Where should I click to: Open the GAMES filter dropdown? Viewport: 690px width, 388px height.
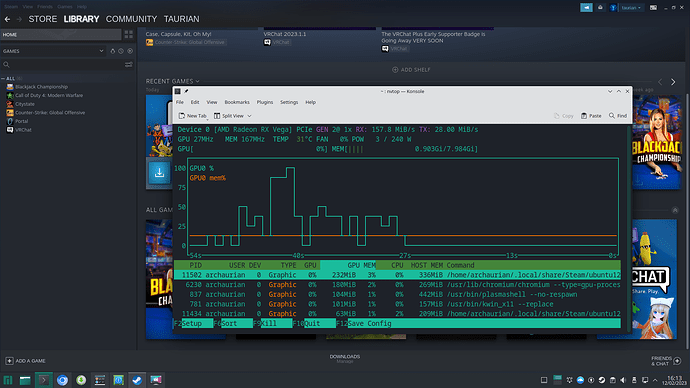tap(53, 51)
